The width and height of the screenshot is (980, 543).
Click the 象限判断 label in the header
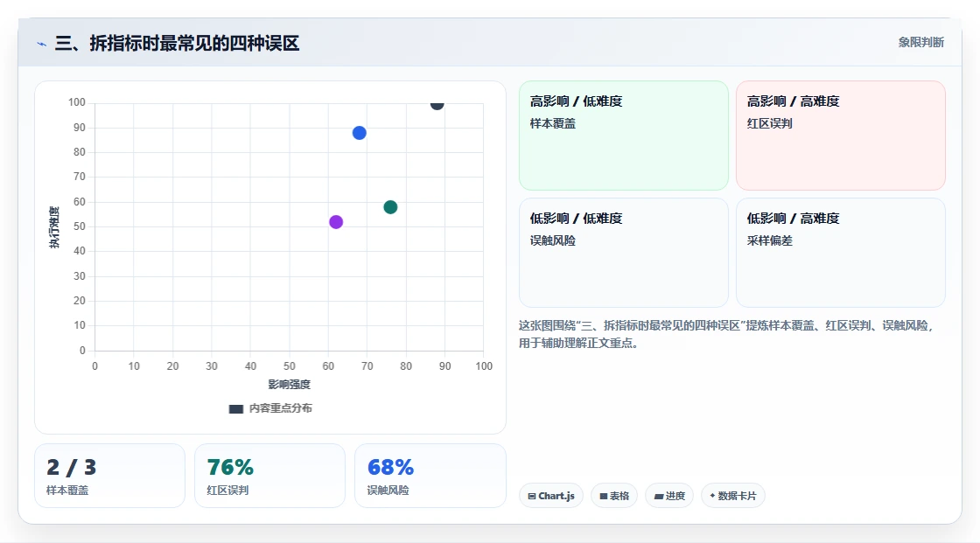click(920, 43)
